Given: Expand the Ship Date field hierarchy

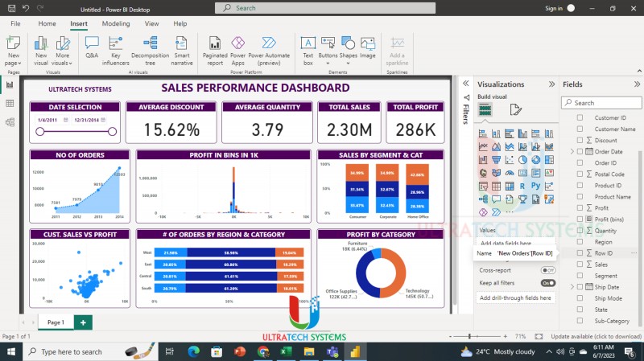Looking at the screenshot, I should pos(572,287).
